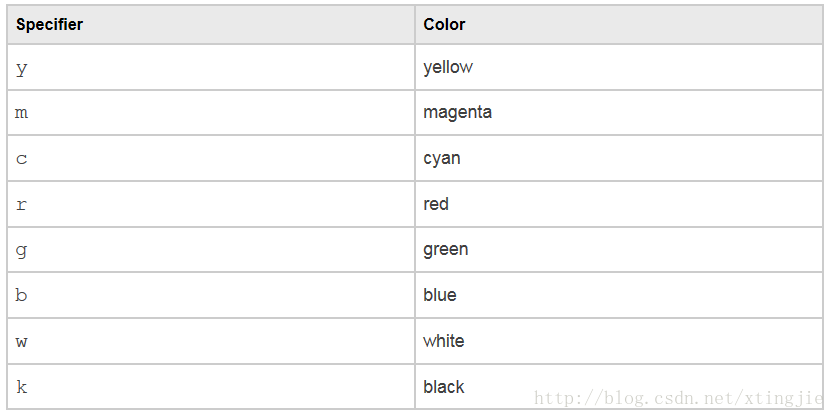The image size is (835, 418).
Task: Click the 'blue' color text
Action: coord(440,295)
